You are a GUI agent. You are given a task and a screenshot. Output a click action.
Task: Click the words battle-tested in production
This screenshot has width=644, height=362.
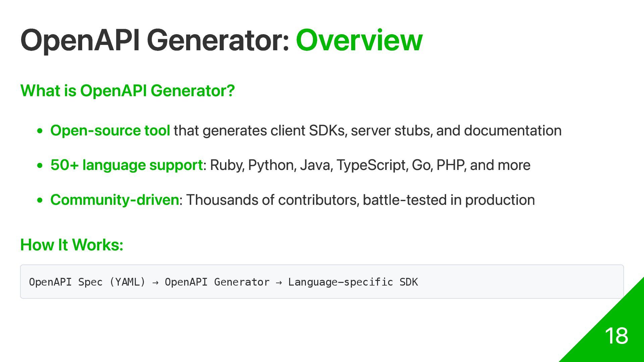pyautogui.click(x=449, y=200)
